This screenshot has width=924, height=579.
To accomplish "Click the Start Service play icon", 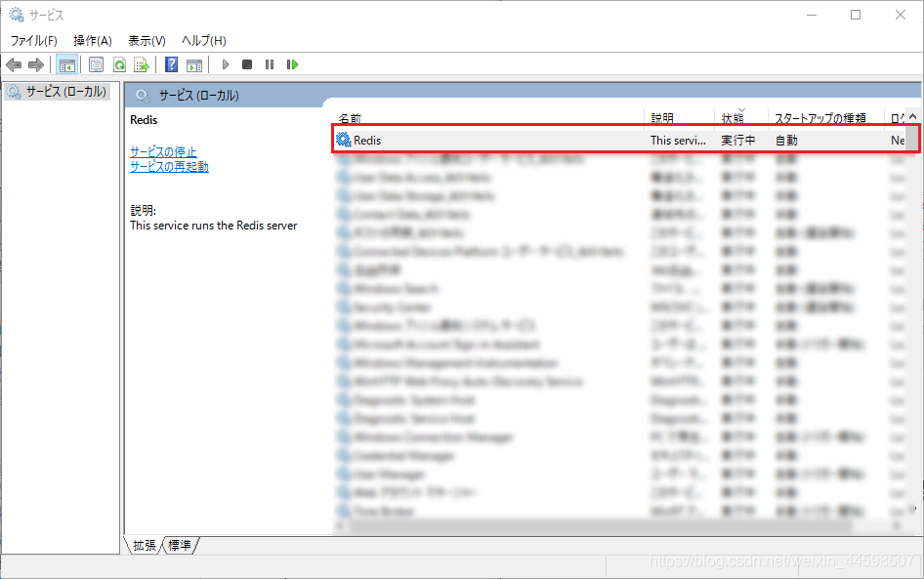I will [x=225, y=64].
